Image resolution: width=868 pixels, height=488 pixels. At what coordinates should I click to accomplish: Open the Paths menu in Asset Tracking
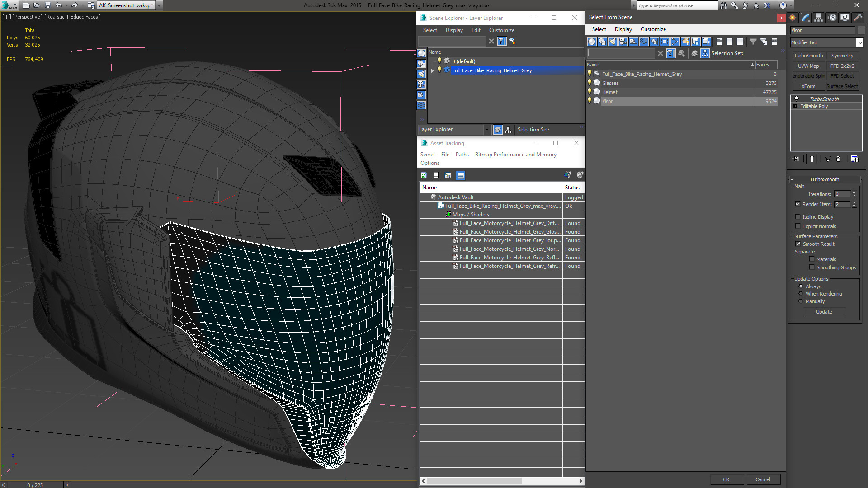462,155
